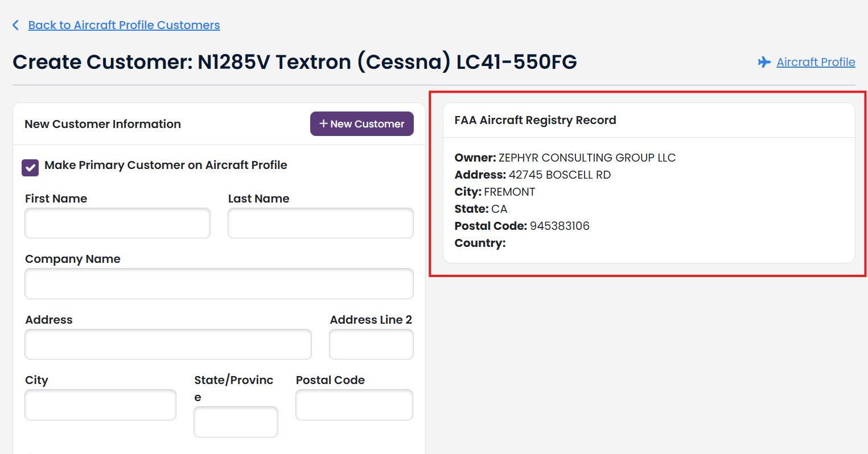Select the Company Name text box

click(x=219, y=283)
